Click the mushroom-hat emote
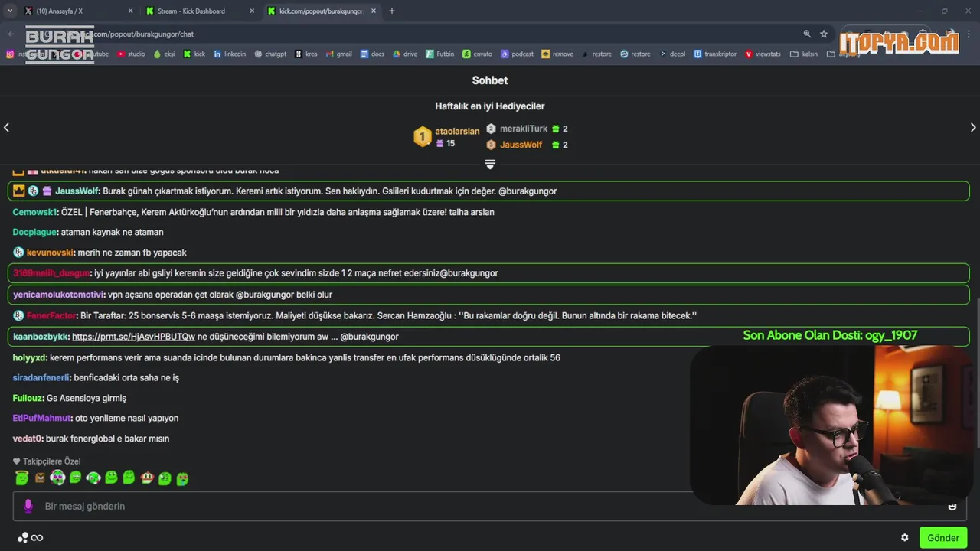This screenshot has width=980, height=551. click(147, 478)
